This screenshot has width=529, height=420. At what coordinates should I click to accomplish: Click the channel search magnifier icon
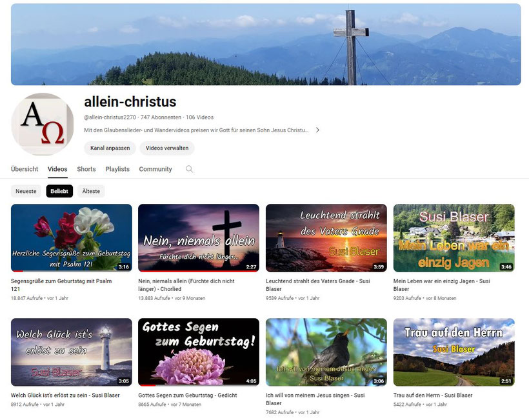pyautogui.click(x=189, y=169)
